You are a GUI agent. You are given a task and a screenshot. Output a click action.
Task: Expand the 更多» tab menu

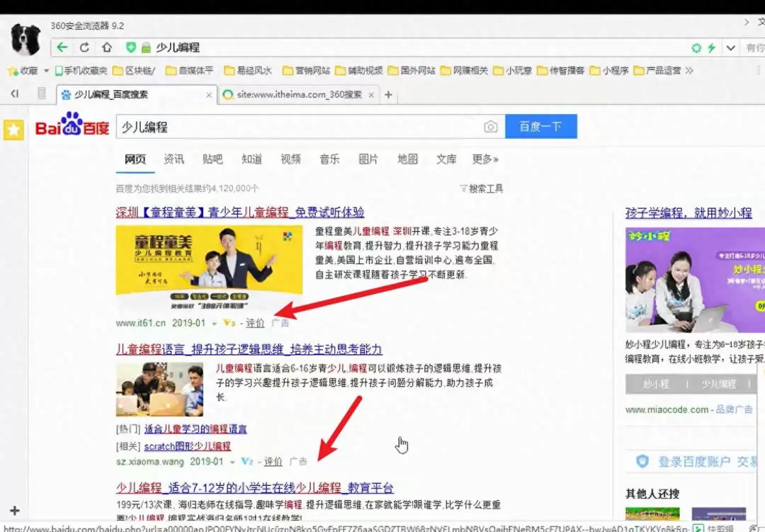coord(485,159)
